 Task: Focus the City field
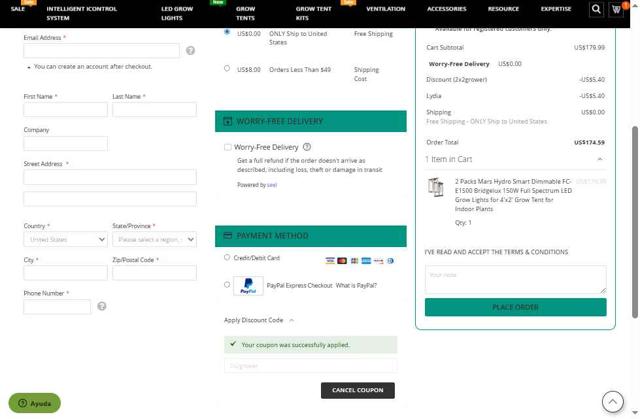click(65, 273)
